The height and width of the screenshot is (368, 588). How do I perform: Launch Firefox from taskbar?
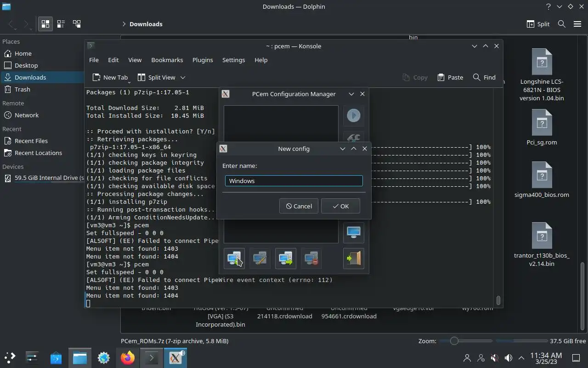tap(128, 357)
